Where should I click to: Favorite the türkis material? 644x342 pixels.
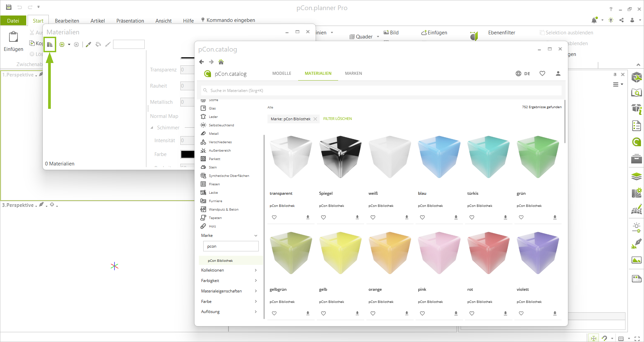(472, 217)
